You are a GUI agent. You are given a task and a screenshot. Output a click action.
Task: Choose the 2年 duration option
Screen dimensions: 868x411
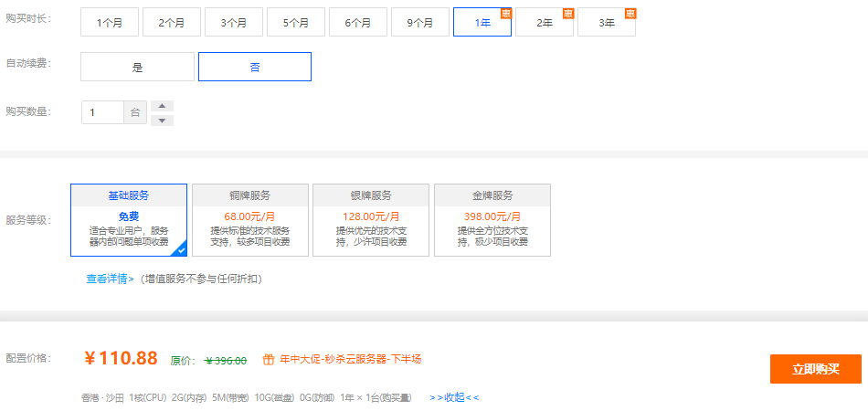(x=545, y=23)
